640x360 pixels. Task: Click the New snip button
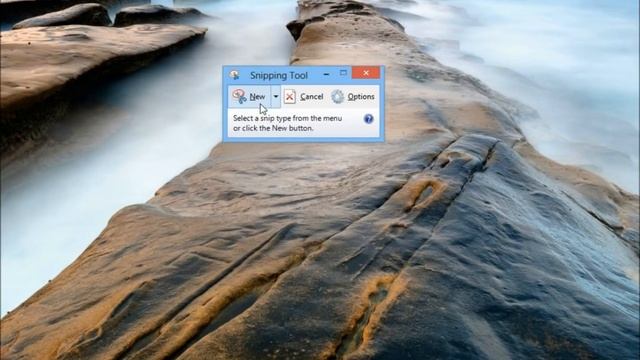pyautogui.click(x=249, y=97)
